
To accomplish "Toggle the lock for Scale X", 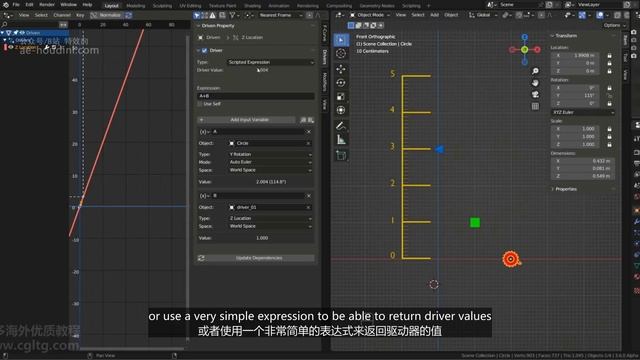I will coord(609,129).
